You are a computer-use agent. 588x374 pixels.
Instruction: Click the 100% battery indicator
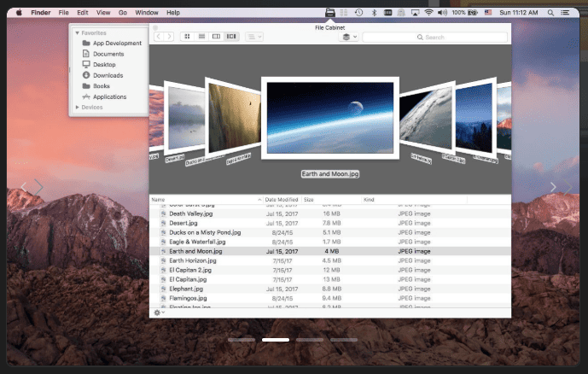pyautogui.click(x=464, y=12)
